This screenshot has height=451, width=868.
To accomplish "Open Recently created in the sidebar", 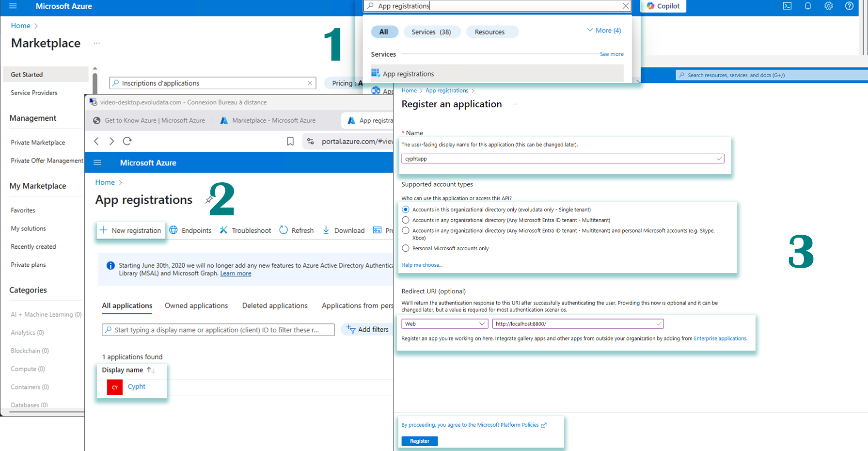I will tap(33, 246).
